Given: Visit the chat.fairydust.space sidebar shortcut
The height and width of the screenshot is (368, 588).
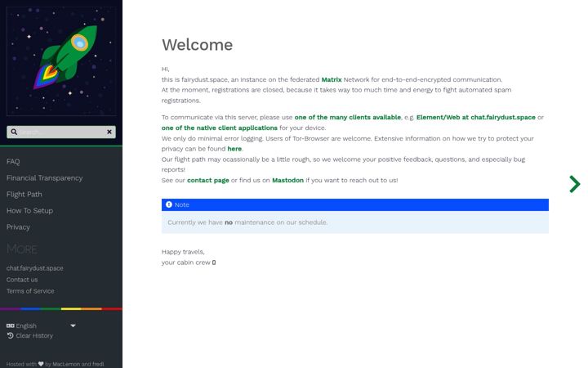Looking at the screenshot, I should pos(34,268).
